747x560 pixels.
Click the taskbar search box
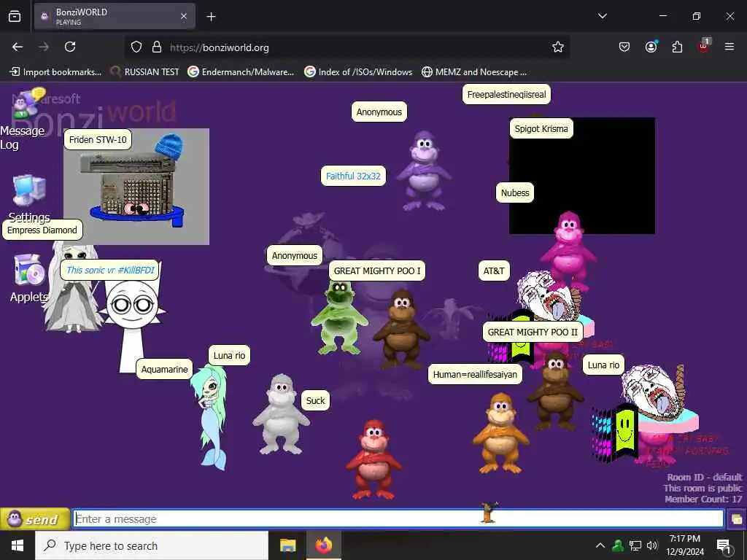click(152, 545)
